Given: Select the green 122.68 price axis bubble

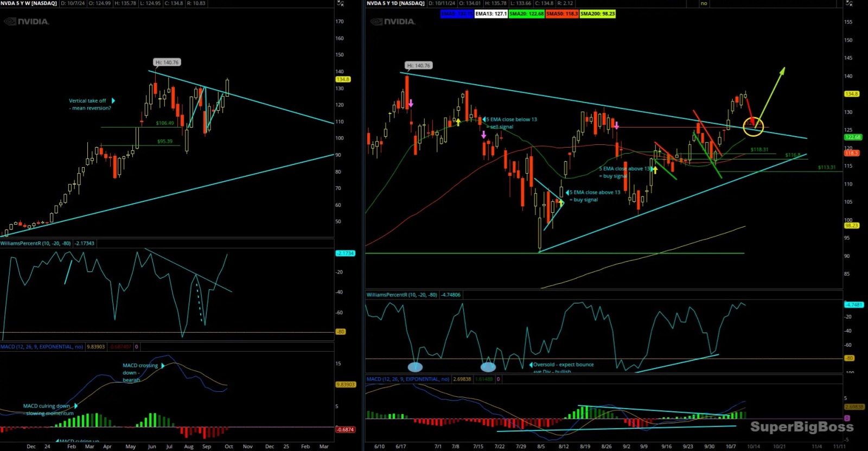Looking at the screenshot, I should [853, 137].
